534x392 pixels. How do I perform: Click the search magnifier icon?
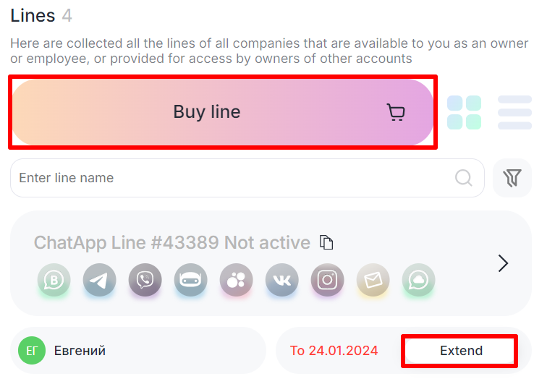[463, 178]
